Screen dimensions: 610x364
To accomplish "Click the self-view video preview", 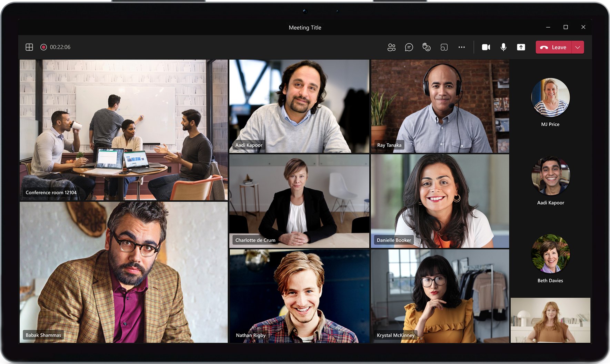I will click(x=550, y=320).
